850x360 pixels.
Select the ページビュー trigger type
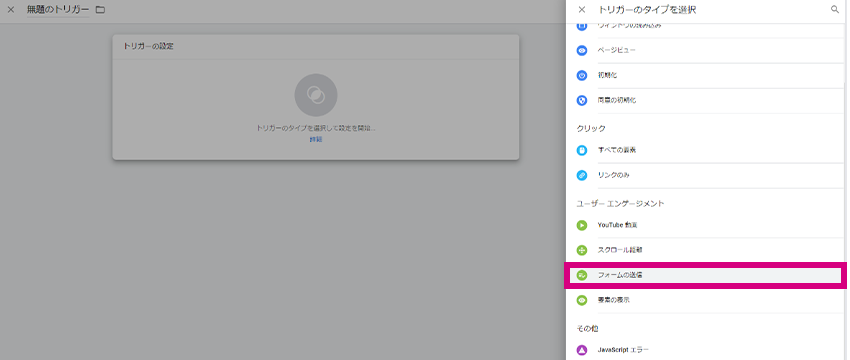706,50
